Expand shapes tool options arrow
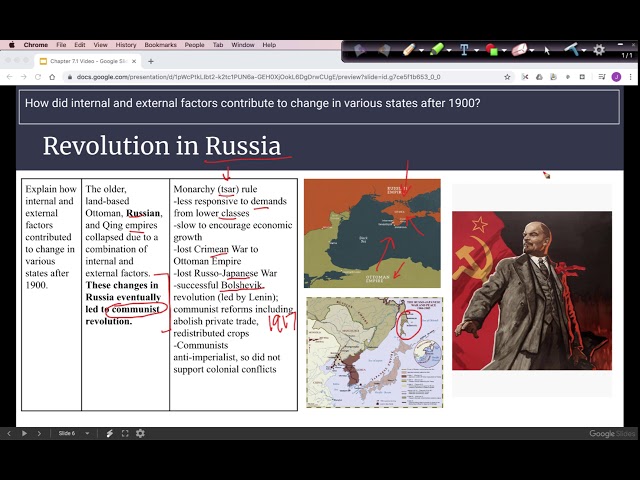Image resolution: width=640 pixels, height=480 pixels. [x=504, y=51]
